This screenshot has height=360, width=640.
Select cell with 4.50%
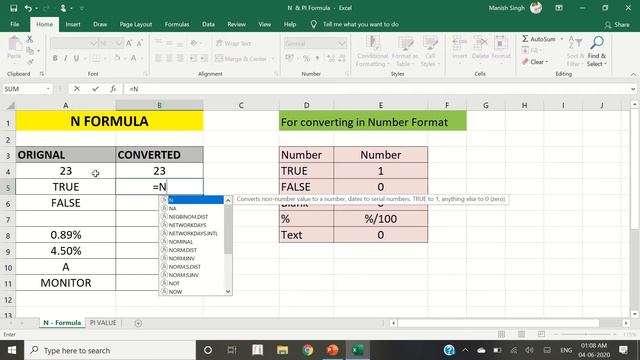pos(65,251)
